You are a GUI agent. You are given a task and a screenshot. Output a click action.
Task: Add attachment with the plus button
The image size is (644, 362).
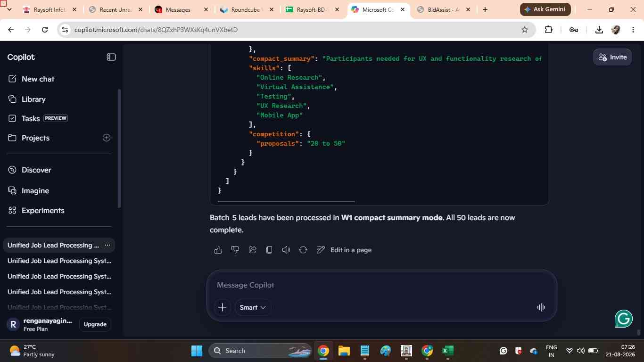pyautogui.click(x=223, y=307)
